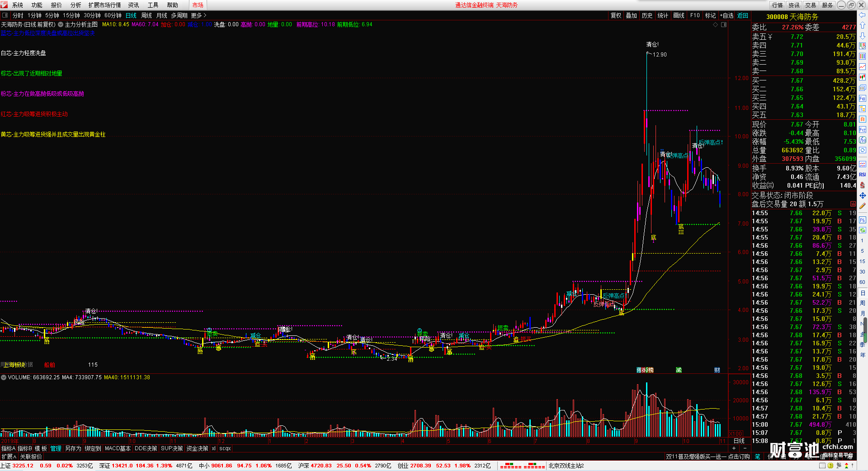Click the up-arrow previous stock icon
The height and width of the screenshot is (471, 868).
point(863,25)
